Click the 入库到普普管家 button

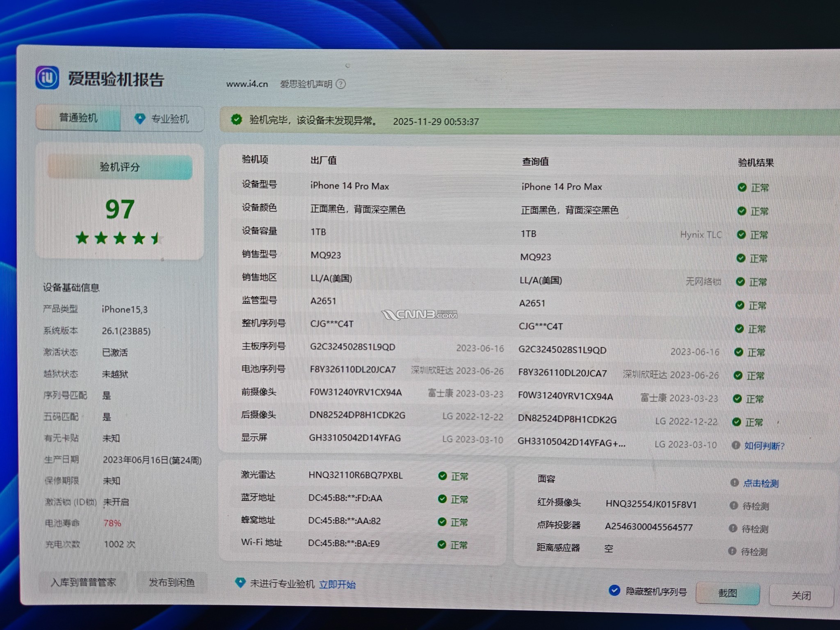pos(83,582)
